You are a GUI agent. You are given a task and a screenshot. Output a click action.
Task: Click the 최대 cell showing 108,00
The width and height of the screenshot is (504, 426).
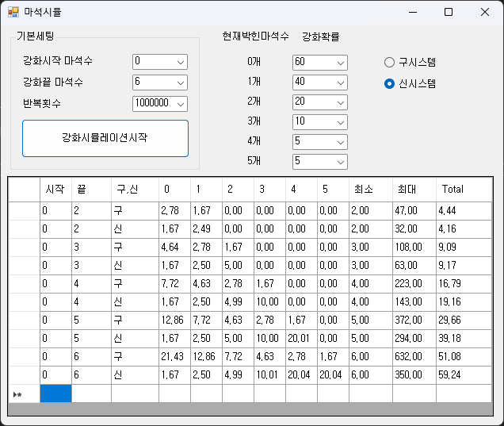pos(414,248)
